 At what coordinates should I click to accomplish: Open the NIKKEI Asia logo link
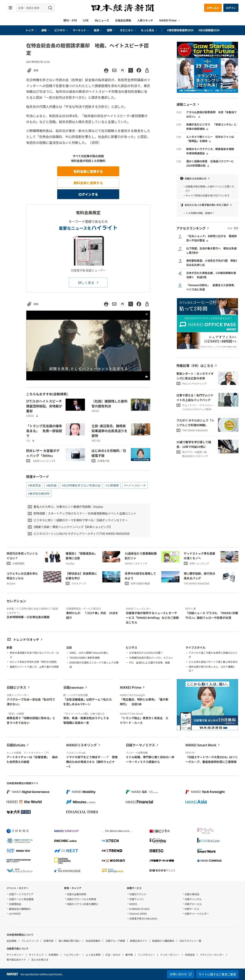(x=196, y=802)
